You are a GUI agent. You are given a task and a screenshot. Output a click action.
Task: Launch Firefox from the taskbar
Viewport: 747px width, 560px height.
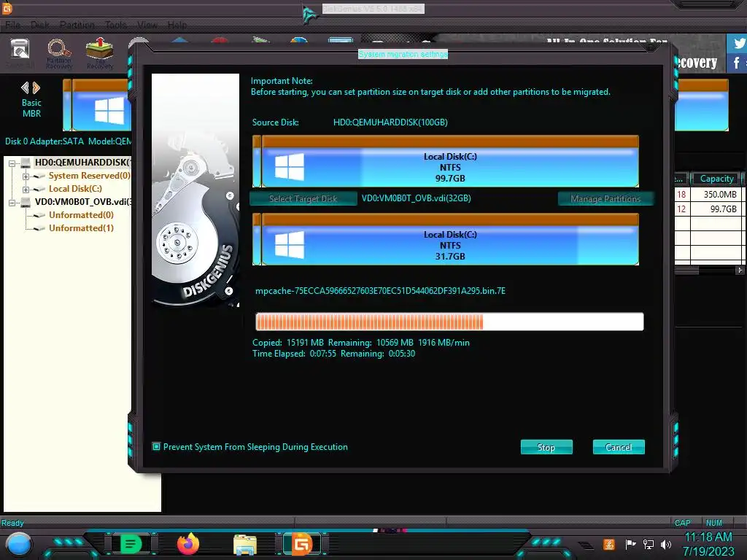tap(187, 544)
